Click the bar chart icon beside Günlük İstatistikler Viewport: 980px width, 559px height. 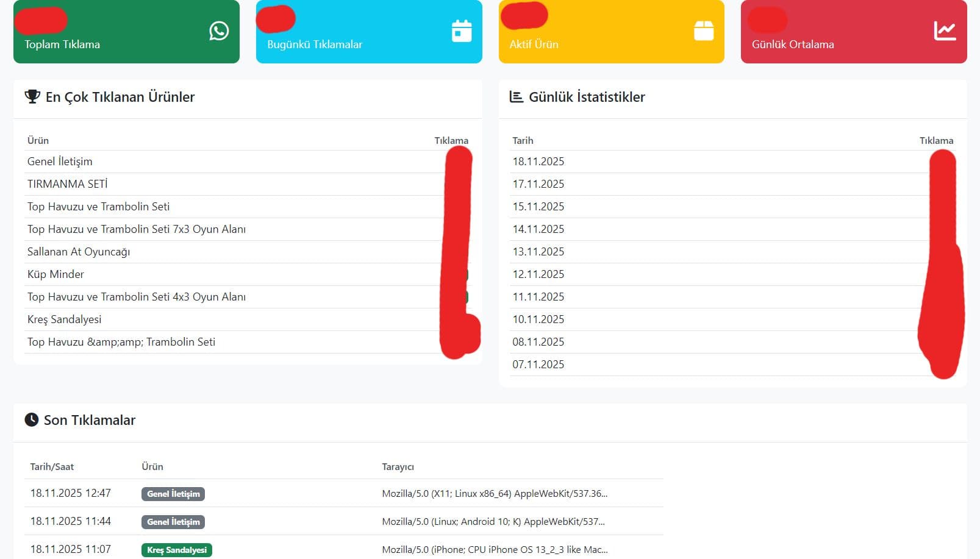[515, 96]
